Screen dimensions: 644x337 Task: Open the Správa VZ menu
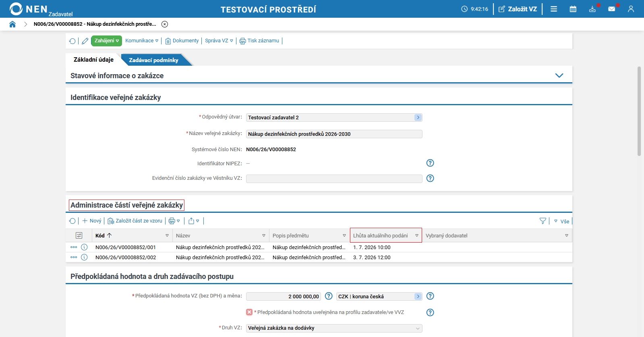coord(219,41)
